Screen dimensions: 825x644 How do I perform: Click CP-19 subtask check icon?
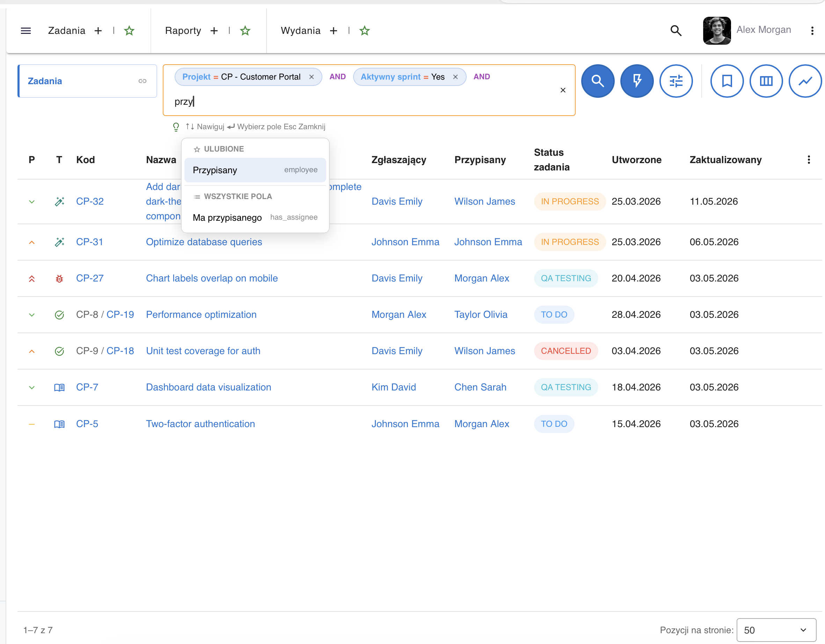[x=59, y=315]
